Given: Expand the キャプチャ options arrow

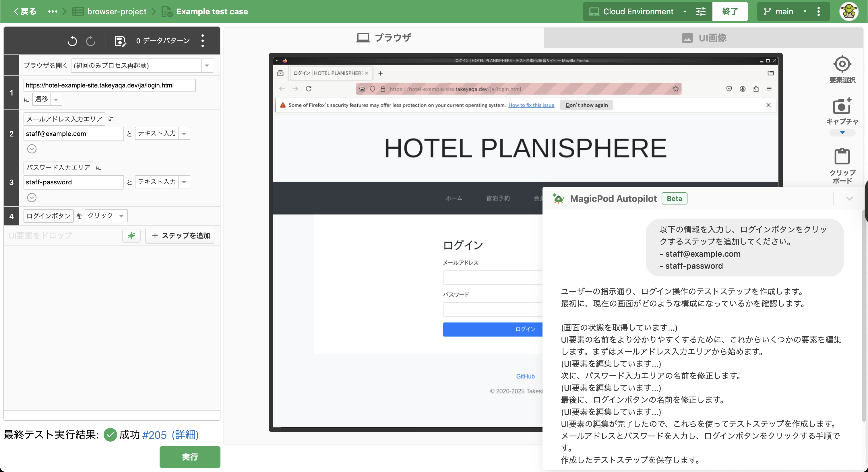Looking at the screenshot, I should click(842, 133).
